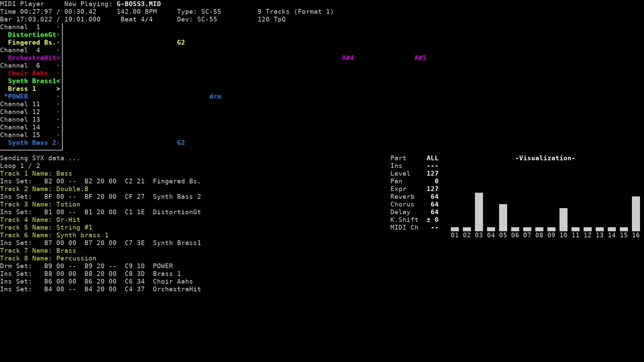Select the Synth Brass1 channel label
Screen dimensions: 644x362
[32, 81]
